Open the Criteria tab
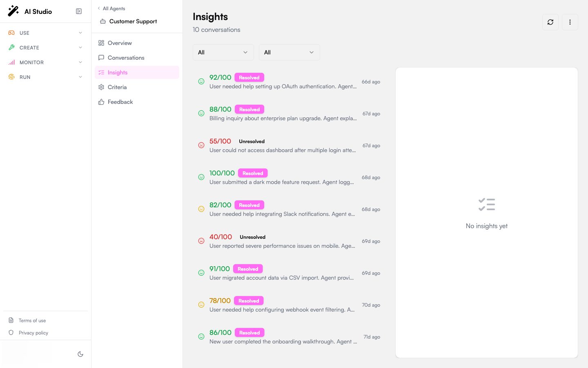The height and width of the screenshot is (368, 588). point(137,87)
